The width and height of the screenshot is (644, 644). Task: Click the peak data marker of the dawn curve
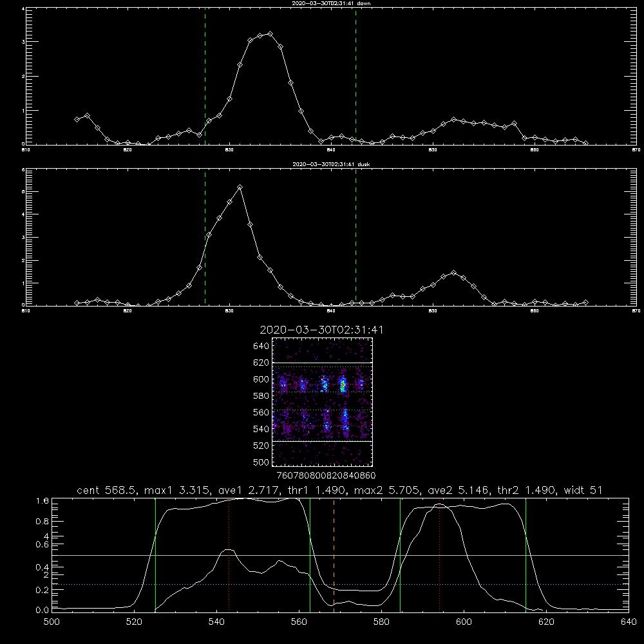tap(270, 33)
